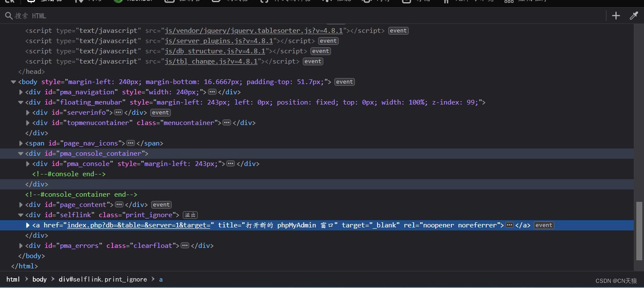Click the event badge on db_structure.js script
644x288 pixels.
[x=321, y=51]
